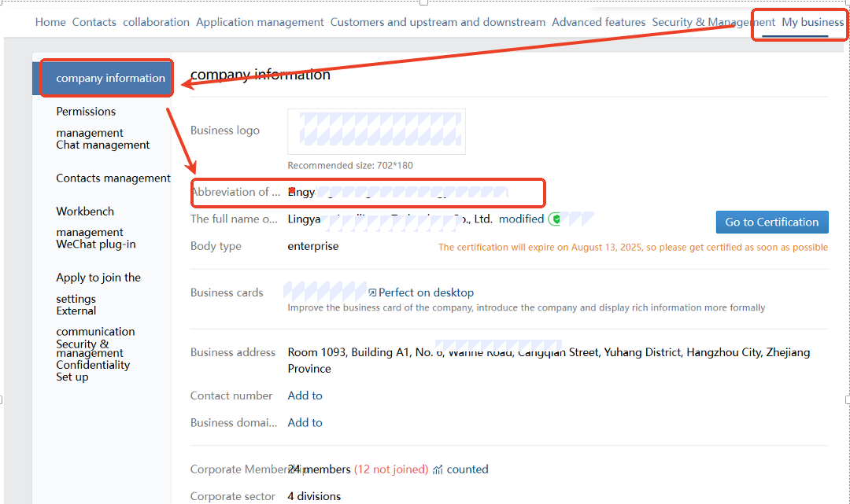Click the Business address text
The image size is (850, 504).
click(x=549, y=361)
